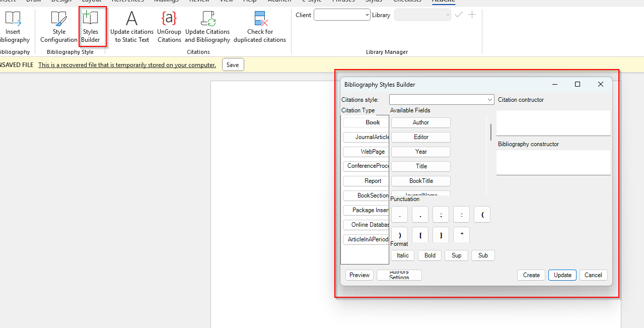Choose the WebPage citation type
This screenshot has height=328, width=644.
coord(366,152)
